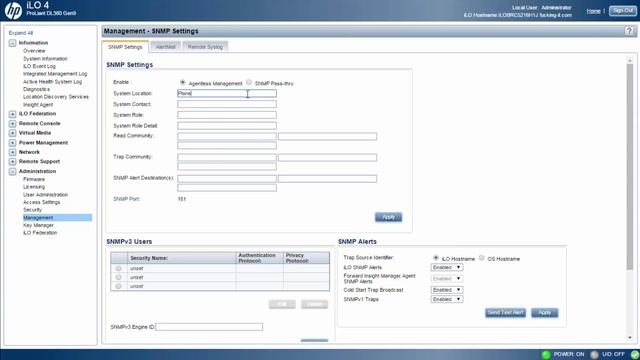Open the SNMPv1 Traps dropdown
This screenshot has width=640, height=360.
tap(447, 299)
